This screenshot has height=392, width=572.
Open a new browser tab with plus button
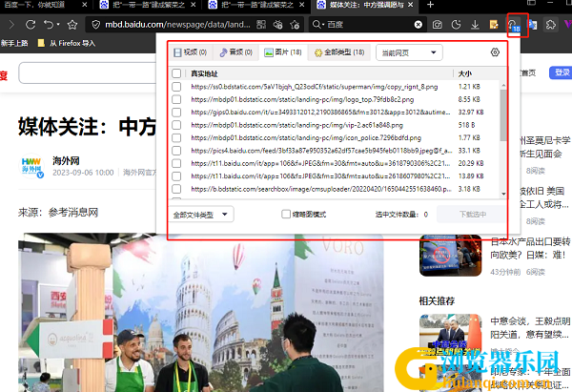[x=431, y=5]
